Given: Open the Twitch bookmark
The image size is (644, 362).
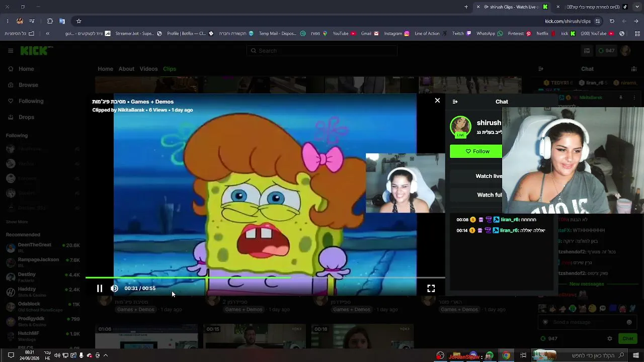Looking at the screenshot, I should [x=461, y=34].
